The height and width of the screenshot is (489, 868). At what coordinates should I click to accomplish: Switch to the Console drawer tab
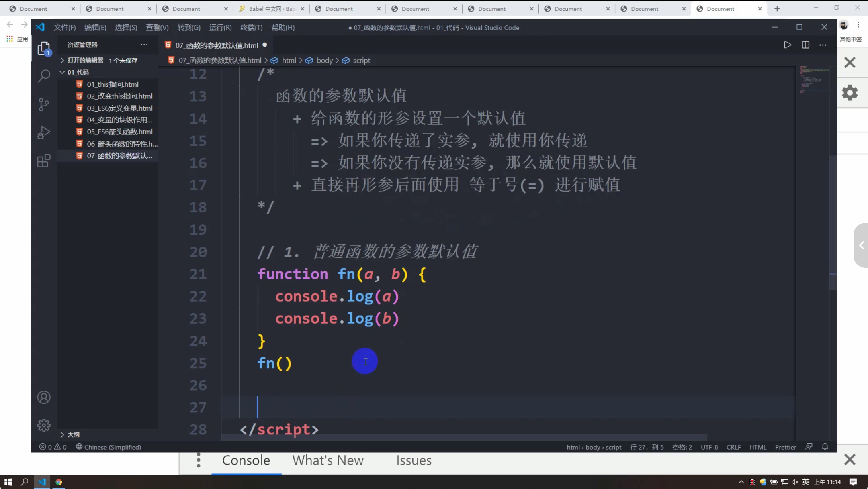[x=246, y=460]
